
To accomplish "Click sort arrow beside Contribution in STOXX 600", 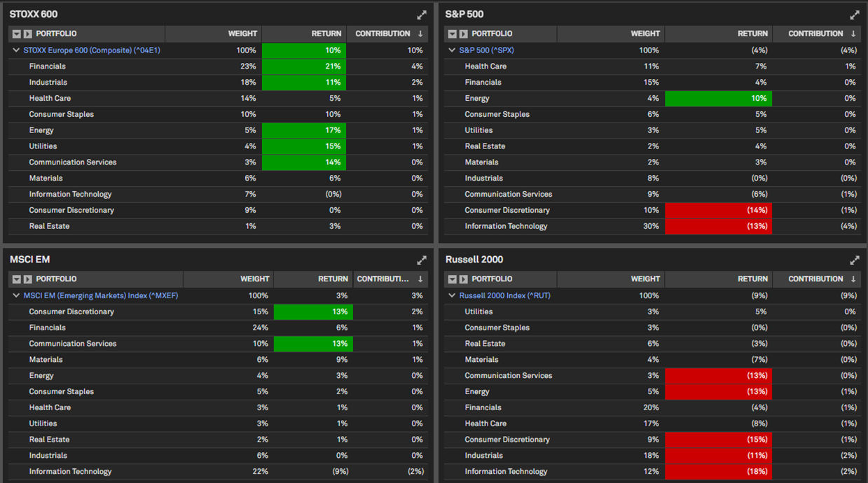I will 420,34.
